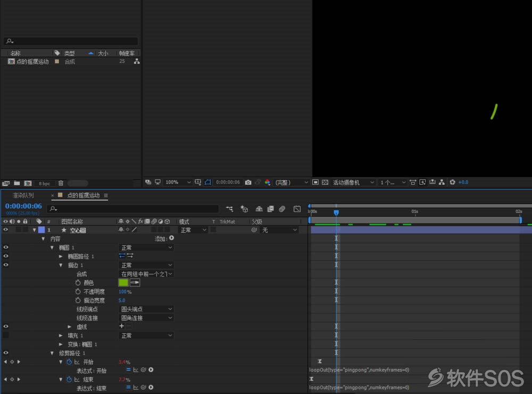Image resolution: width=532 pixels, height=394 pixels.
Task: Click the pixel aspect ratio correction icon
Action: pos(413,183)
